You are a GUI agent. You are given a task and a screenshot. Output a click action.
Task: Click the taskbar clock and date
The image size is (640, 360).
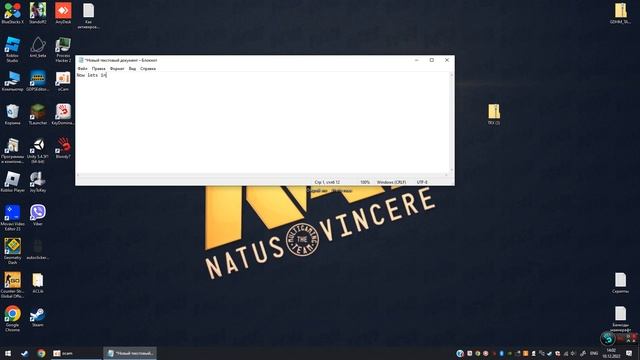pyautogui.click(x=611, y=353)
